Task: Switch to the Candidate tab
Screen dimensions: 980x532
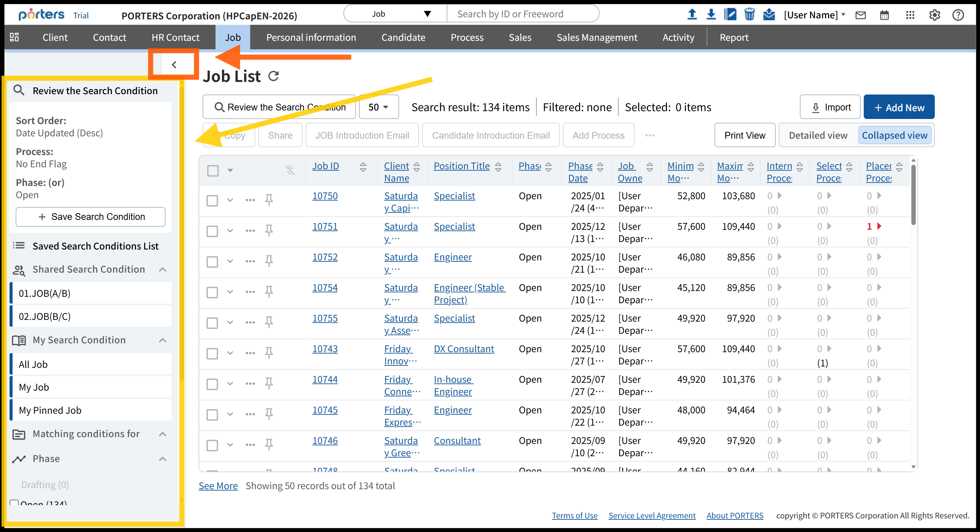Action: click(x=403, y=37)
